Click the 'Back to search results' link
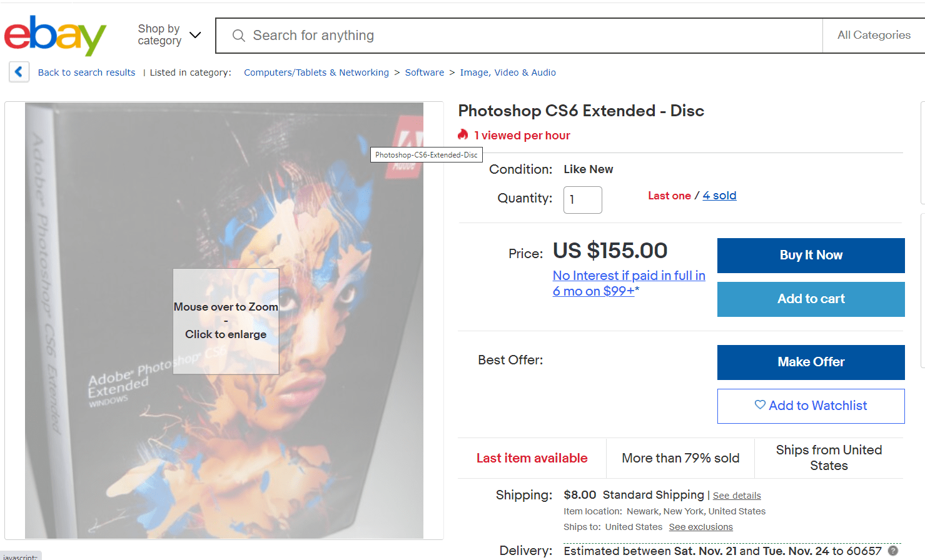The height and width of the screenshot is (560, 925). click(86, 72)
